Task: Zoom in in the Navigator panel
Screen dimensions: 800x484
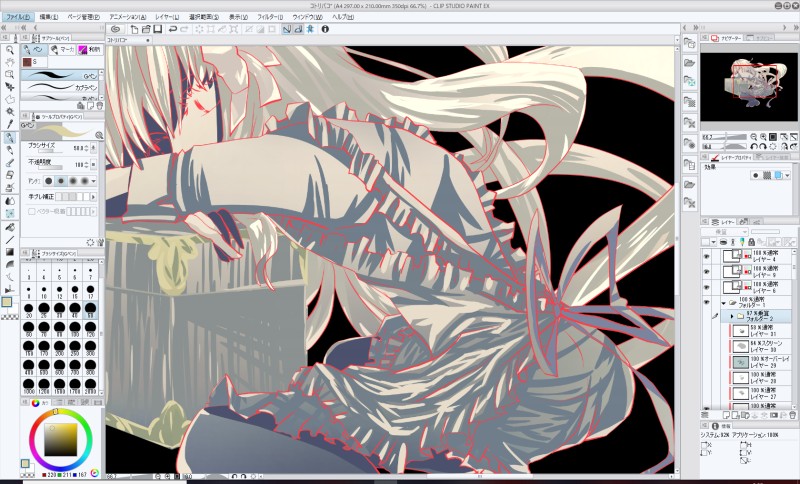Action: (763, 137)
